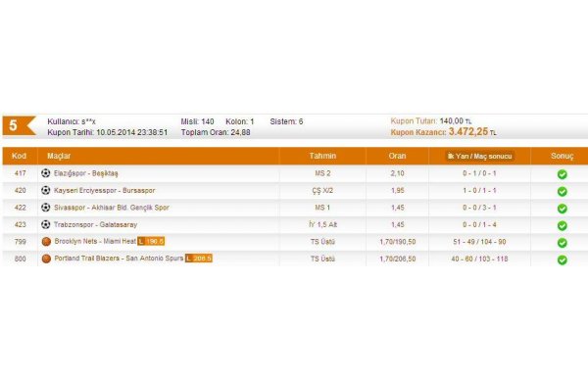Click the soccer ball icon beside Sivasspor - Akhisar

(46, 208)
